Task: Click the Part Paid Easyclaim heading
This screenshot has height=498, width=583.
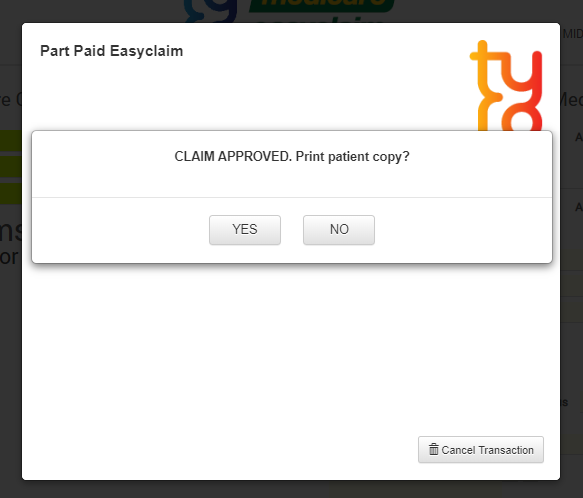Action: [x=112, y=51]
